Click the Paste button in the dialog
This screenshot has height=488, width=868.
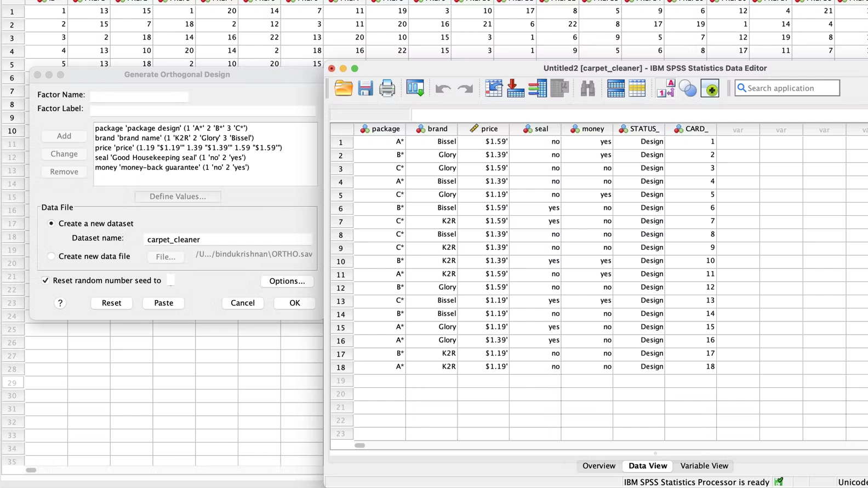pos(163,303)
